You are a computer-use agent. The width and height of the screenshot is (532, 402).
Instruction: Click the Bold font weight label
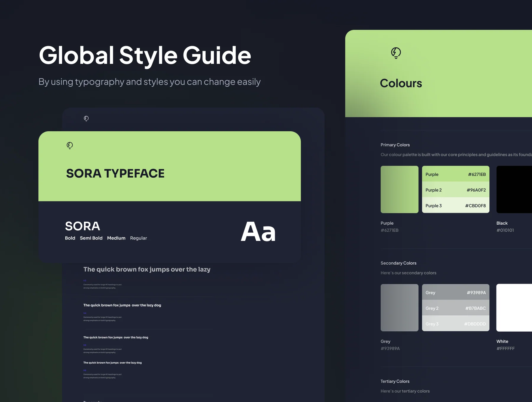click(x=70, y=238)
